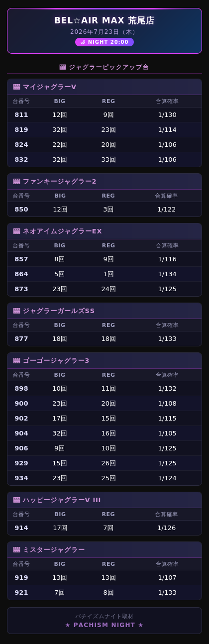This screenshot has height=644, width=209.
Task: Click the BIG column header in ゴーゴージャグラー3
Action: click(60, 375)
